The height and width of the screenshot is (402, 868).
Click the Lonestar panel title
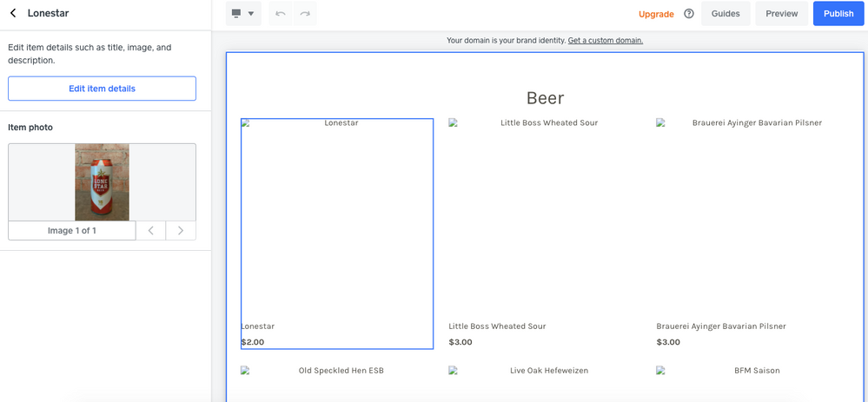[x=48, y=13]
